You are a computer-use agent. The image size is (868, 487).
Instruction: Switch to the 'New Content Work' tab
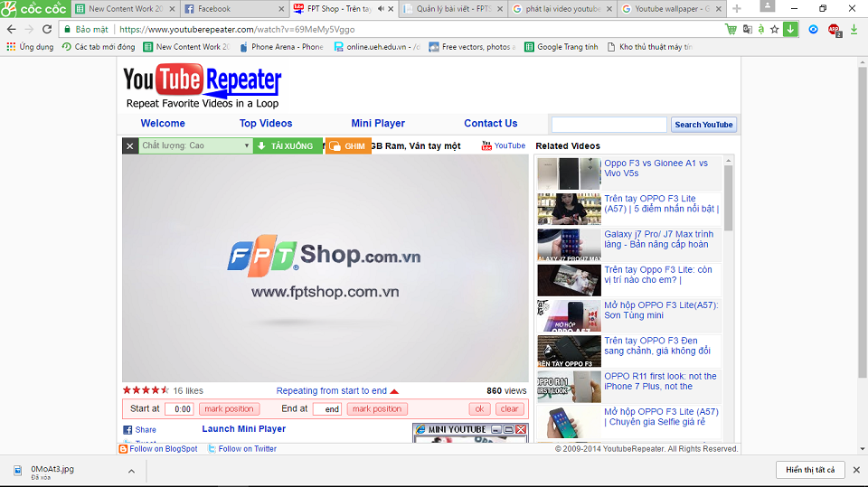(125, 9)
